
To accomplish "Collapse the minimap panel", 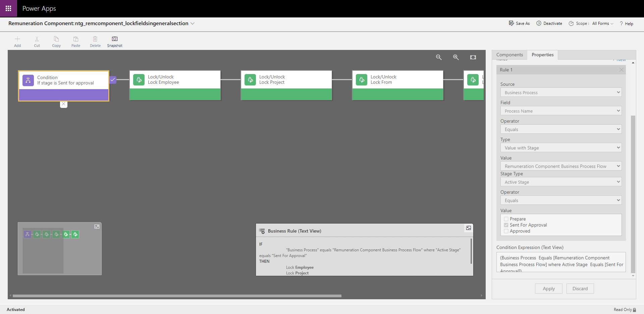I will [x=97, y=227].
